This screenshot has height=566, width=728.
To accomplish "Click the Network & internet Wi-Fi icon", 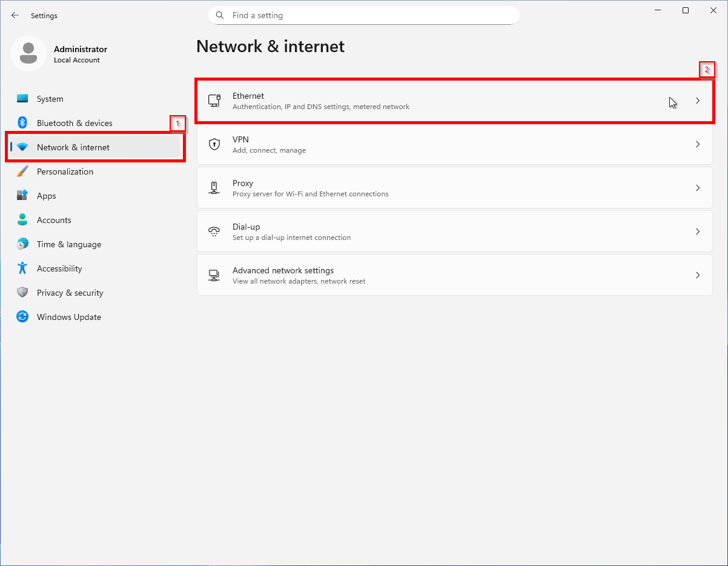I will click(22, 147).
